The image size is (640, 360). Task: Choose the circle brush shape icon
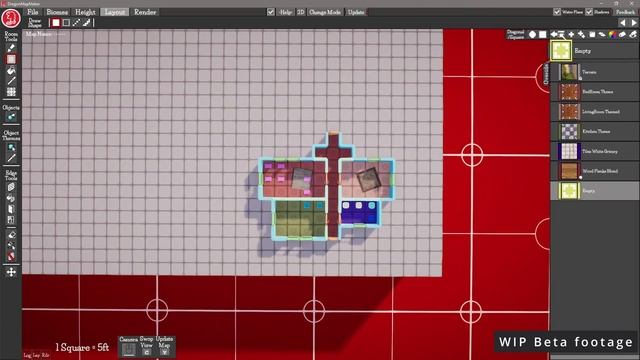pos(533,35)
